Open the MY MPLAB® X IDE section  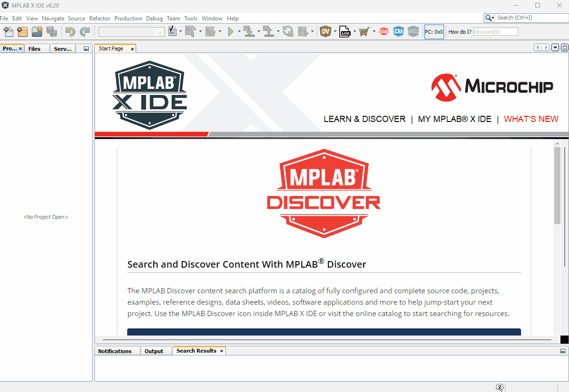[x=455, y=119]
